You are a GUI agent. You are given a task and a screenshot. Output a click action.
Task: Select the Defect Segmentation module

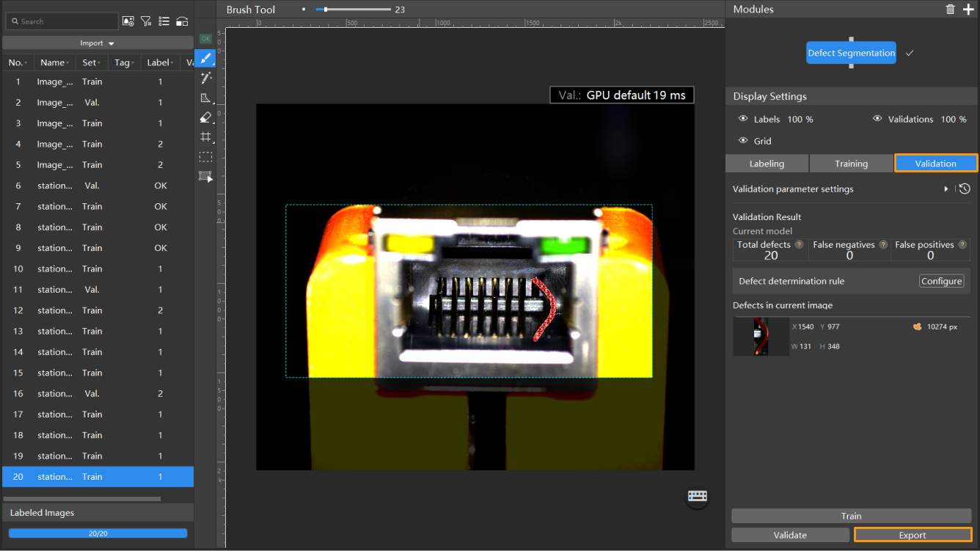pyautogui.click(x=851, y=53)
